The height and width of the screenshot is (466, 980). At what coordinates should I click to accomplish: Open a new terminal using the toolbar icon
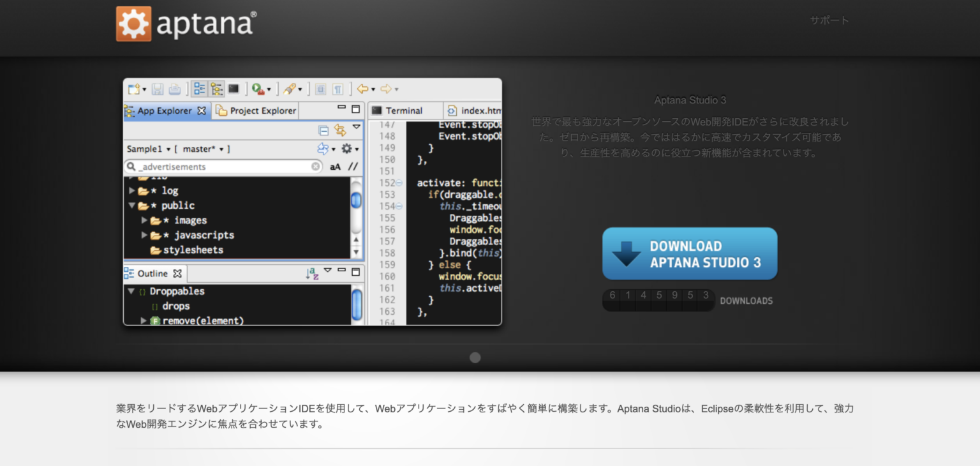tap(234, 89)
